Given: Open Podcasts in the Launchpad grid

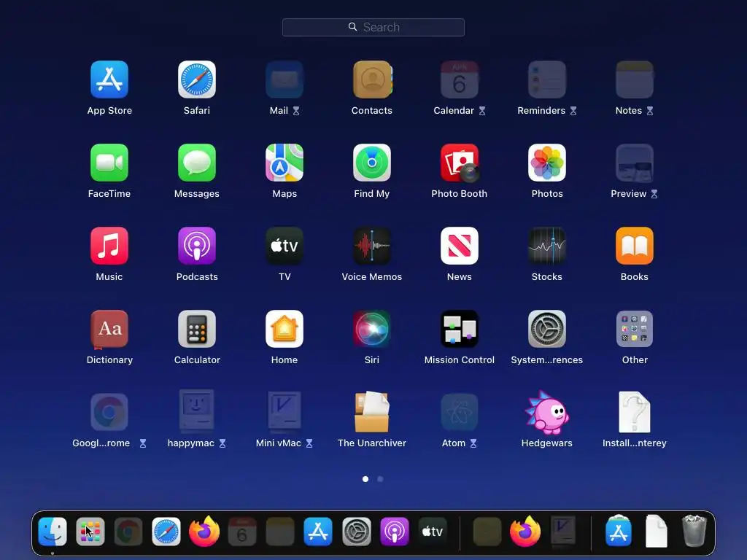Looking at the screenshot, I should 197,246.
